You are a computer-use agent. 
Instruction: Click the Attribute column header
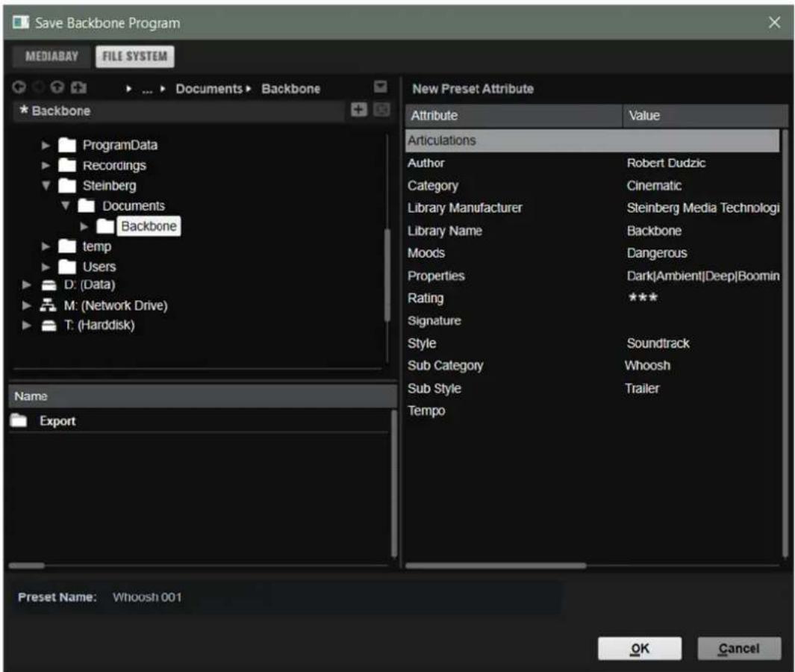pos(513,116)
